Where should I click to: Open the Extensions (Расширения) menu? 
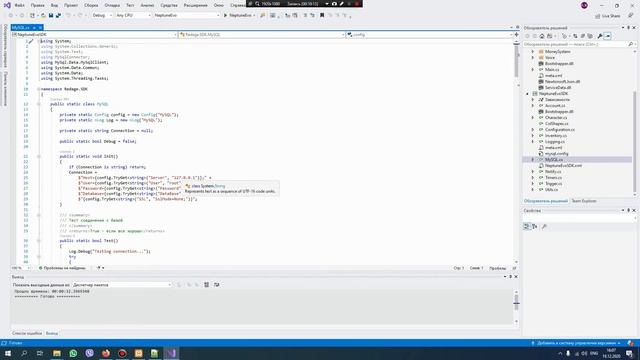click(x=196, y=5)
